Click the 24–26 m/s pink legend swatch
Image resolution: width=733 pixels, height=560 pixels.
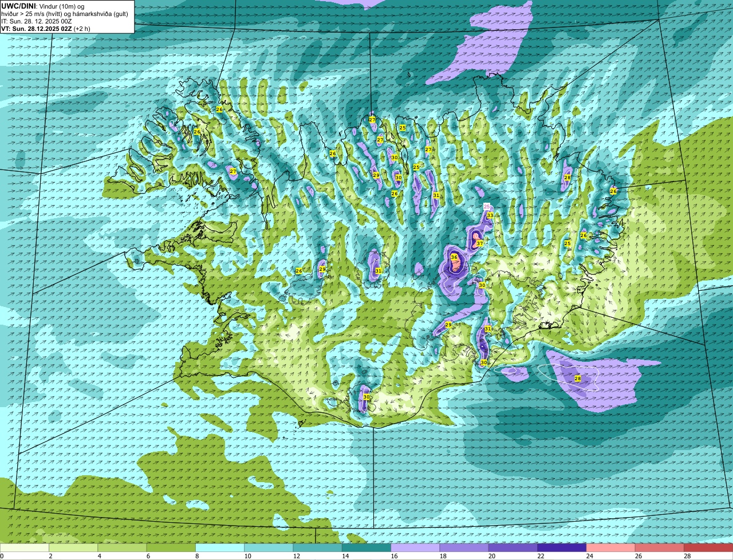point(610,548)
